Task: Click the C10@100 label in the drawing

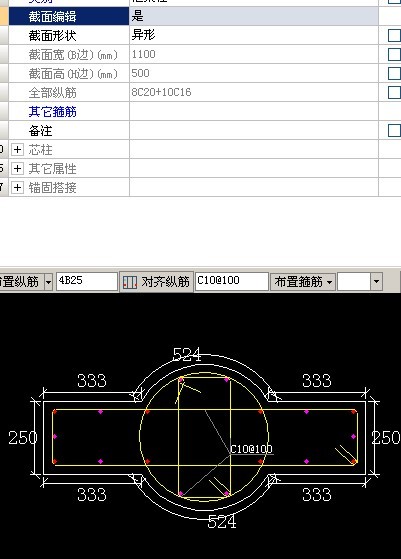Action: (251, 449)
